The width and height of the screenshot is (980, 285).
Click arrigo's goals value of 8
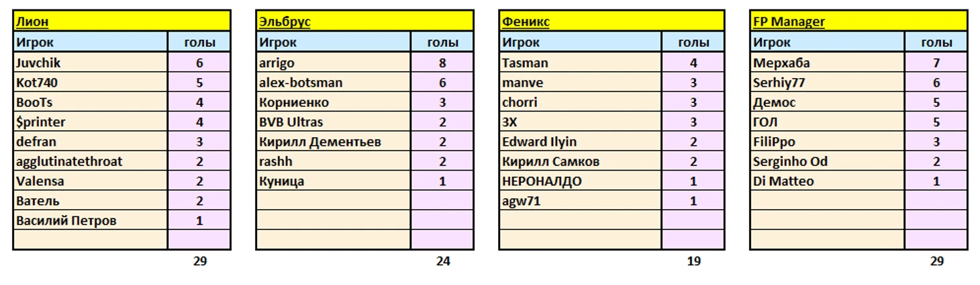(442, 63)
